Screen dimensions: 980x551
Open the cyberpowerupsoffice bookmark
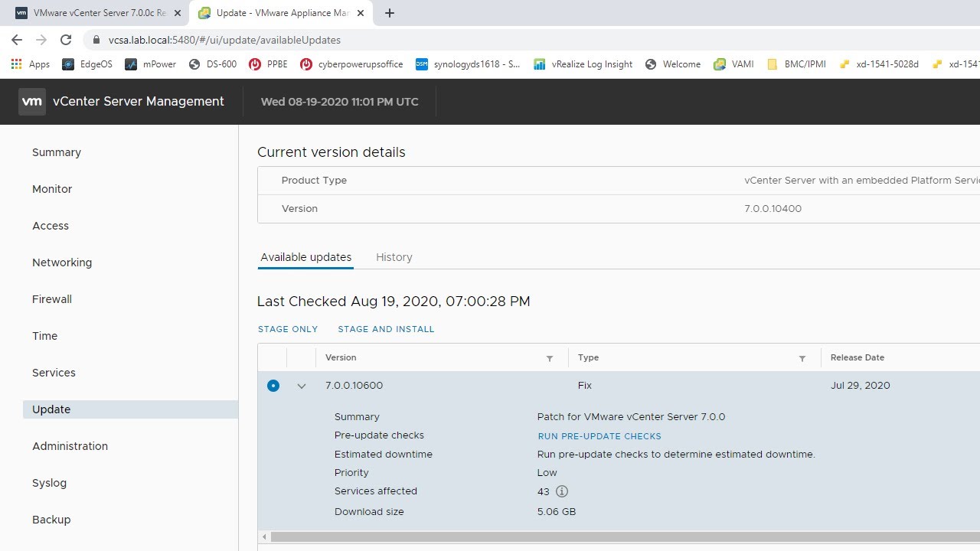point(351,64)
